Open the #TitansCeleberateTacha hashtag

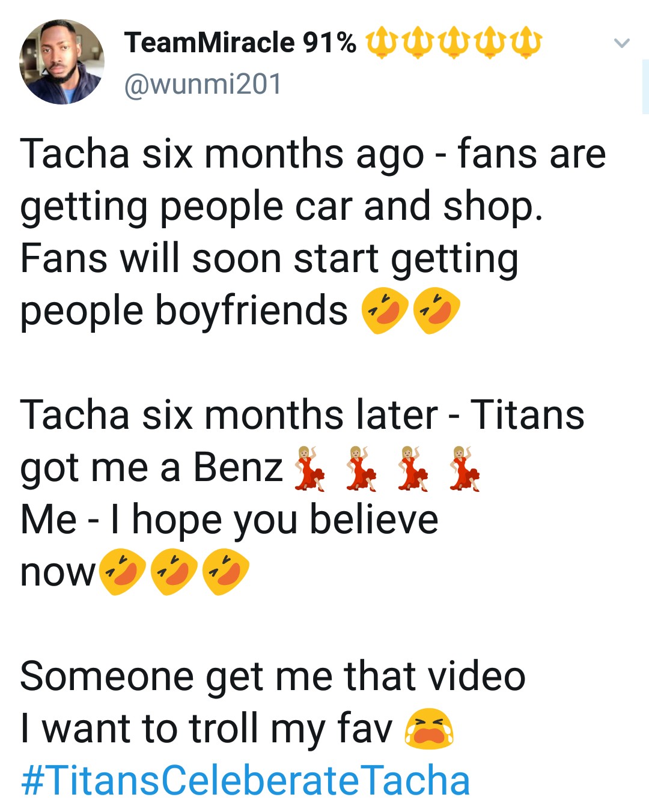pos(245,780)
